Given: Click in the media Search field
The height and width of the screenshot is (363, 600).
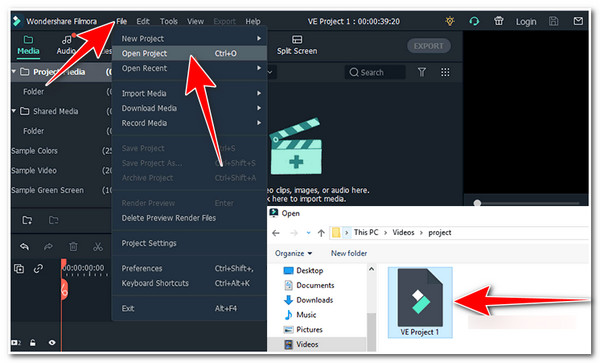Looking at the screenshot, I should tap(375, 72).
